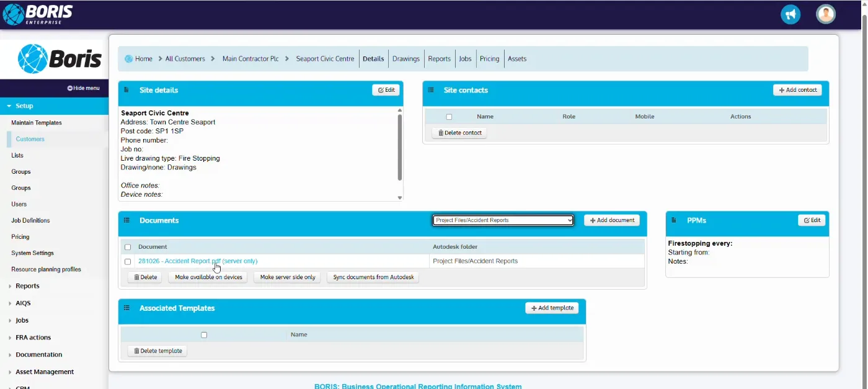Open the 281026 Accident Report pdf link

click(198, 261)
